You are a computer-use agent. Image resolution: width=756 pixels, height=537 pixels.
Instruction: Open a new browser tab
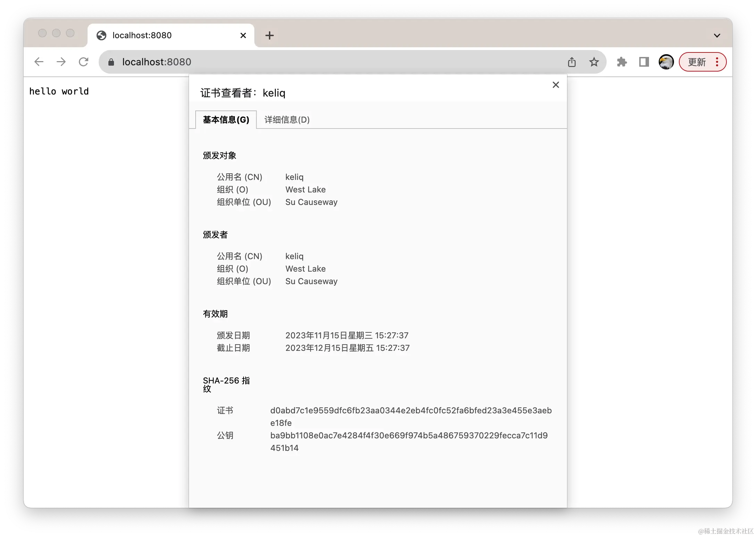pos(269,35)
